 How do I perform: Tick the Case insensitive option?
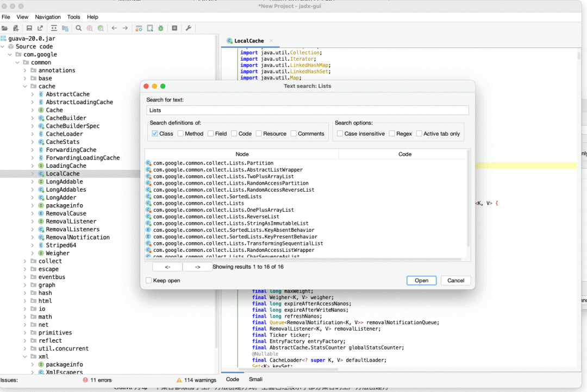point(340,134)
